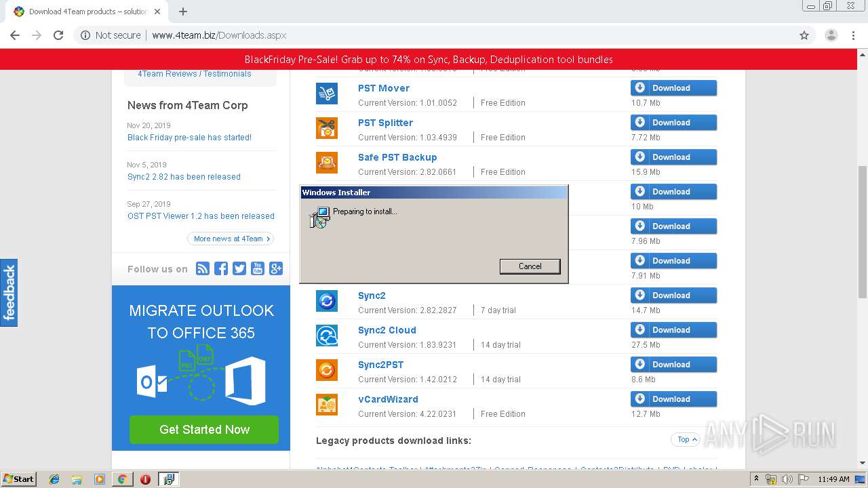Image resolution: width=868 pixels, height=488 pixels.
Task: Click More news at 4Team link
Action: point(231,239)
